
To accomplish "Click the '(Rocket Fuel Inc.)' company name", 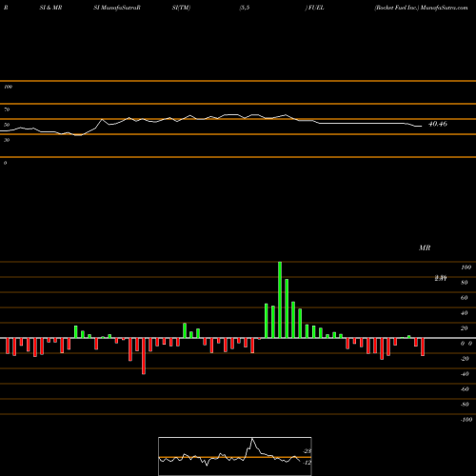I will click(x=397, y=8).
